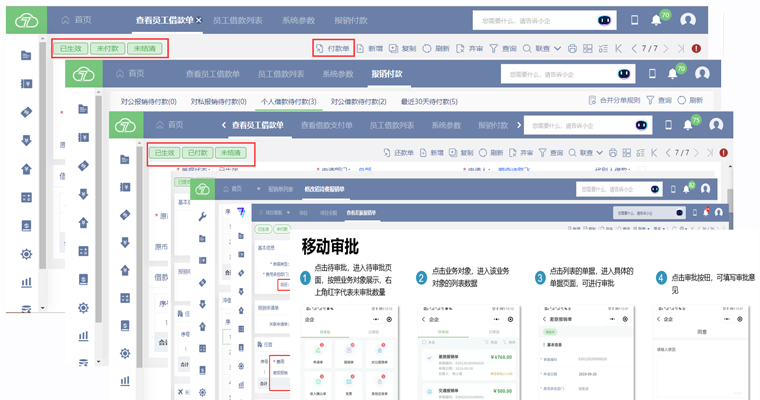Expand the 联查 dropdown in top toolbar
760x400 pixels.
tap(546, 48)
